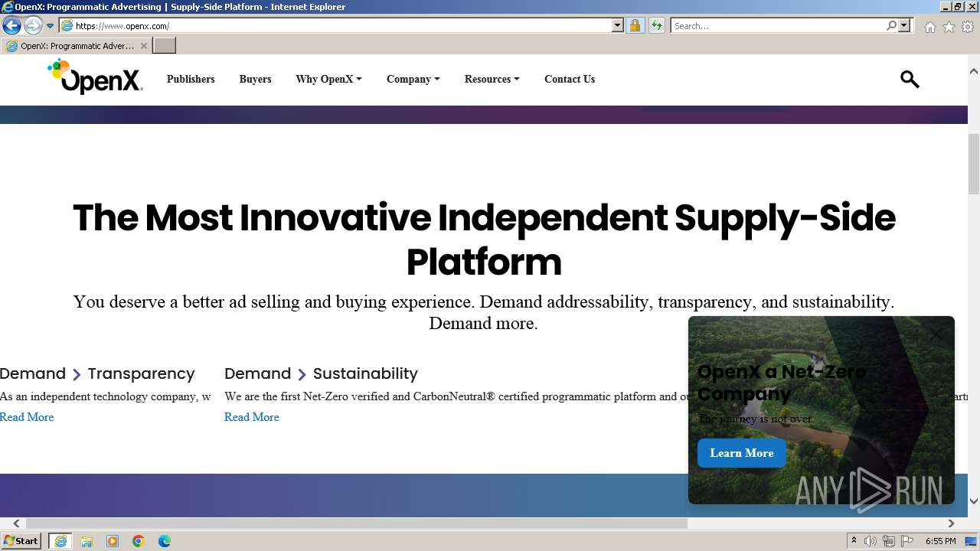Refresh the page with the refresh icon
Viewport: 980px width, 551px height.
[x=657, y=25]
